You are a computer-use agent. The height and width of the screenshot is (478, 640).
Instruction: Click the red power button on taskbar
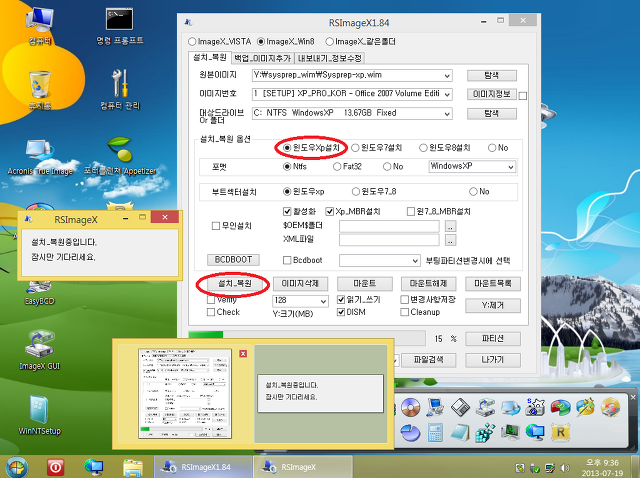56,467
